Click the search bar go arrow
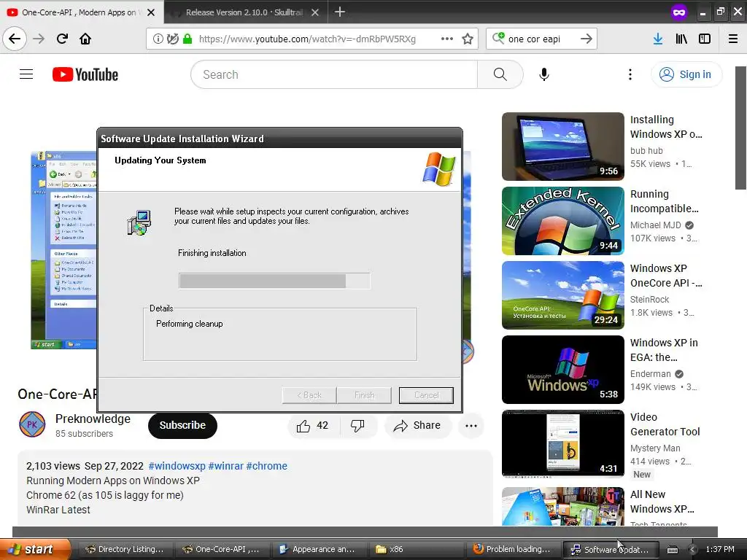Screen dimensions: 747x560 (x=587, y=39)
